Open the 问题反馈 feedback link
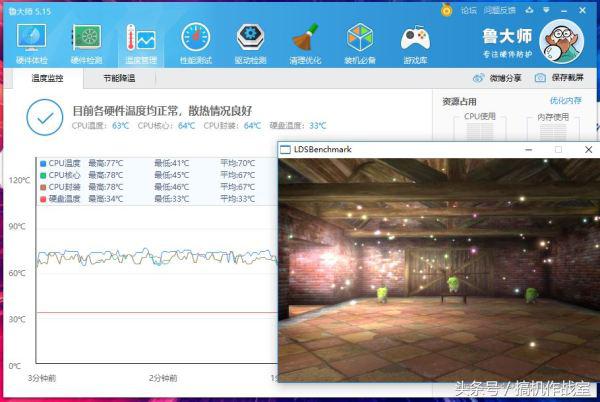Viewport: 600px width, 402px height. [499, 10]
